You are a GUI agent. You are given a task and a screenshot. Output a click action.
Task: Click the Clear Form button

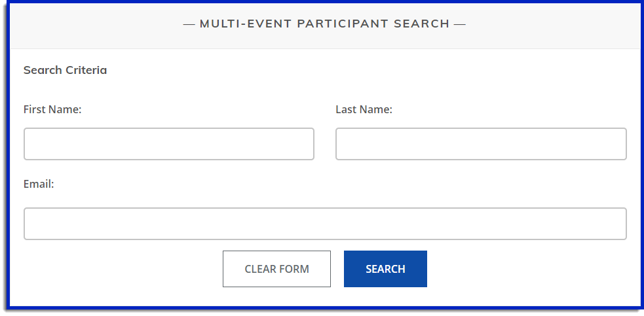276,269
